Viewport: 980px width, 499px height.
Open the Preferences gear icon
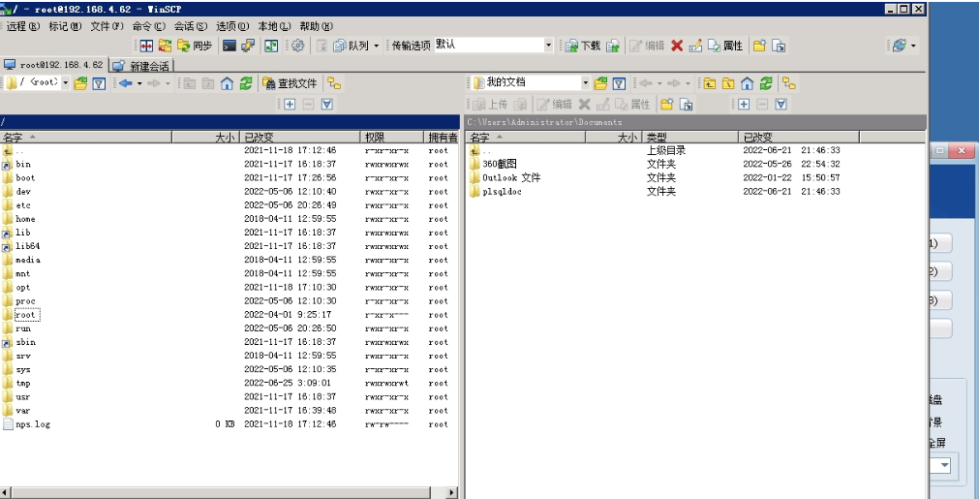(x=298, y=46)
